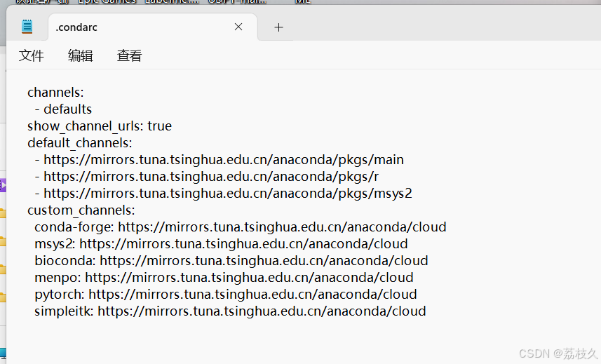This screenshot has width=601, height=364.
Task: Click the pkgs/msys2 mirror URL line
Action: (x=227, y=194)
